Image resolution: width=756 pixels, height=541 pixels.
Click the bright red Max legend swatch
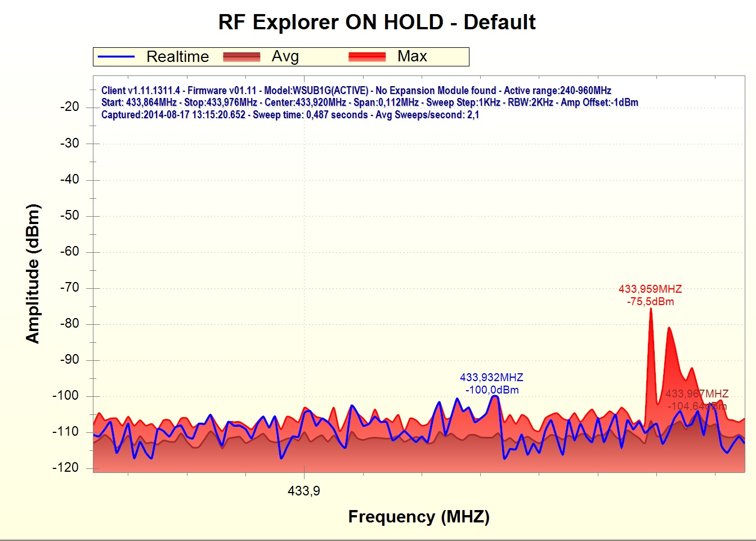(x=367, y=57)
